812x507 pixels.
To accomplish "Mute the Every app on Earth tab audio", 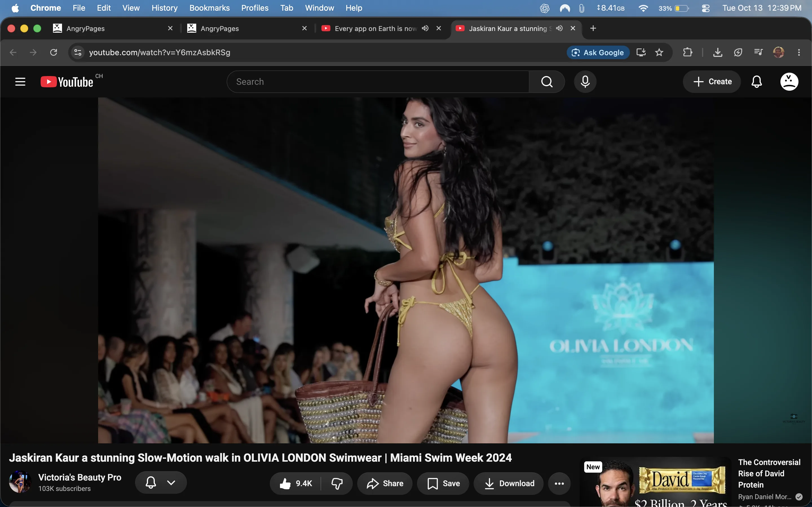I will tap(425, 28).
